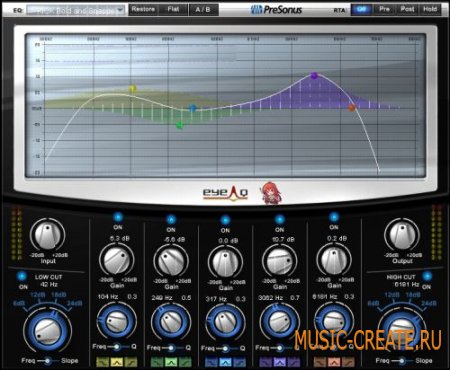
Task: Click the red-haired character mascot
Action: 271,193
